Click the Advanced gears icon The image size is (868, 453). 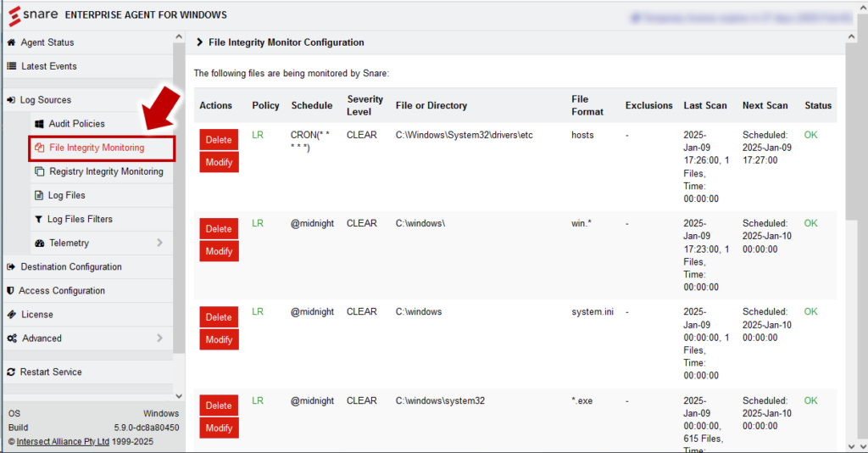[12, 338]
